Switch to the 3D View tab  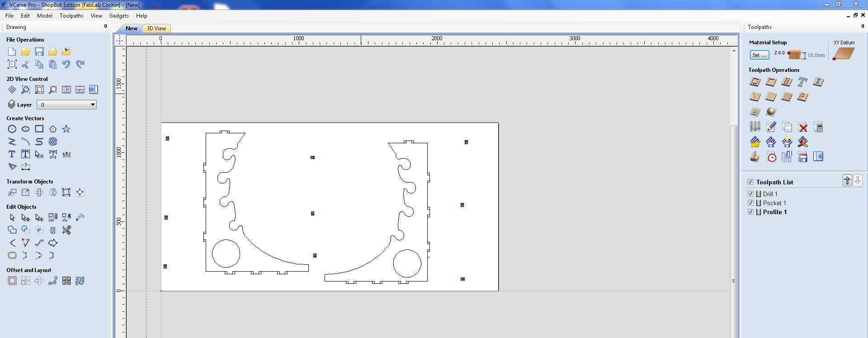coord(156,28)
